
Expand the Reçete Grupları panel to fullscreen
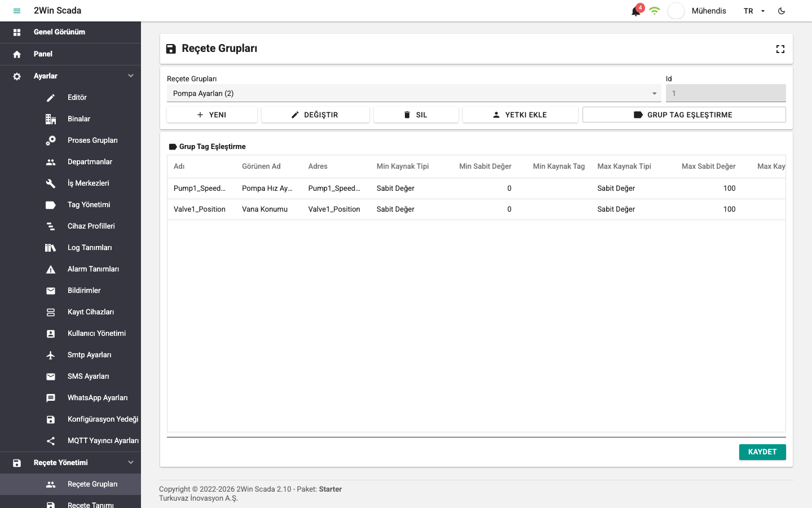[x=780, y=49]
